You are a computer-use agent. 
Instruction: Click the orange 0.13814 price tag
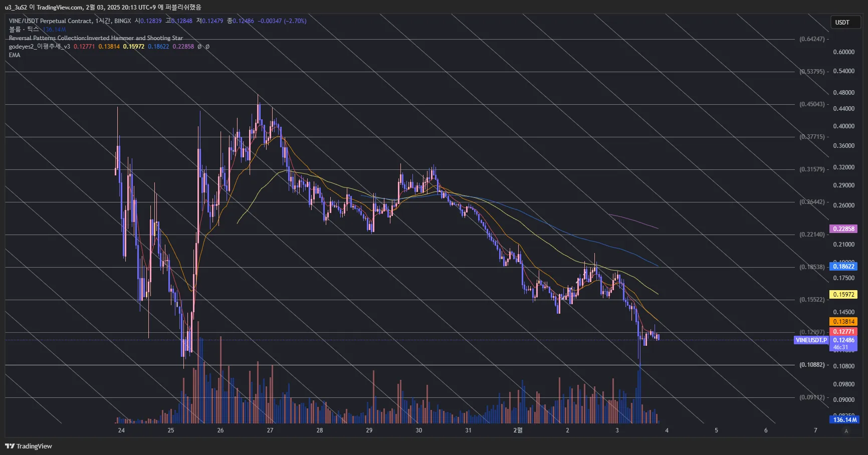tap(844, 322)
